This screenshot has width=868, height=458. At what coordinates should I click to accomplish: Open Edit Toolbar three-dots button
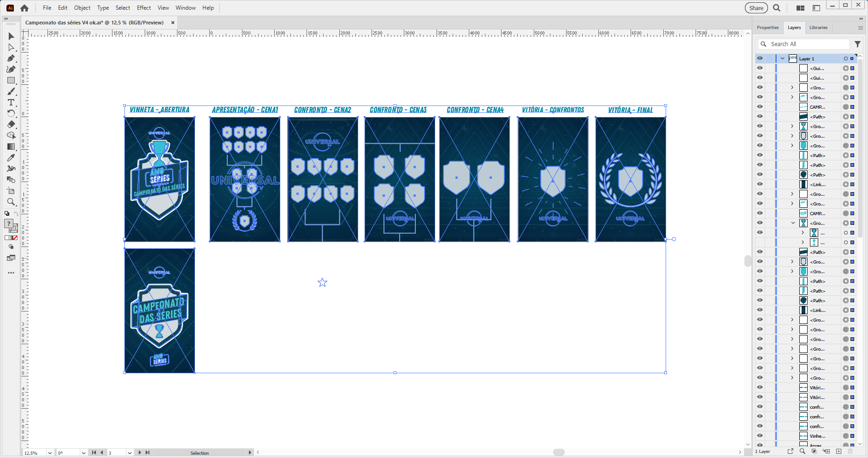pos(11,273)
